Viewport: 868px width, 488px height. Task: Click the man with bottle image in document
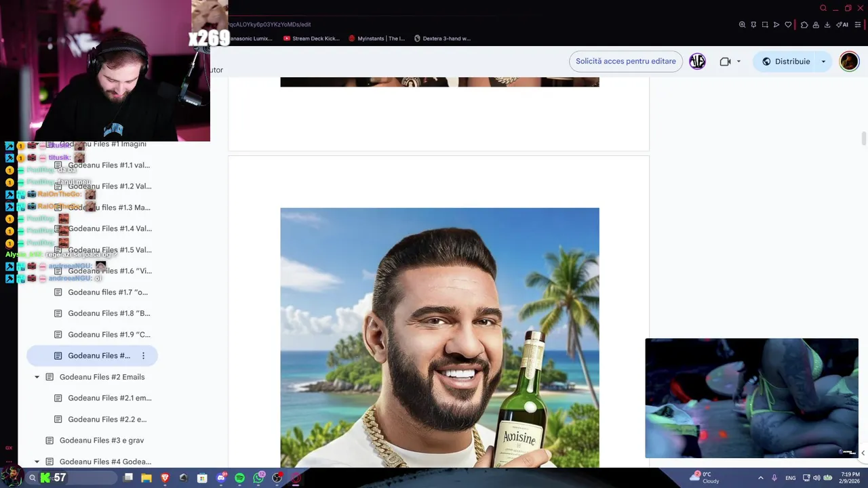pos(439,338)
